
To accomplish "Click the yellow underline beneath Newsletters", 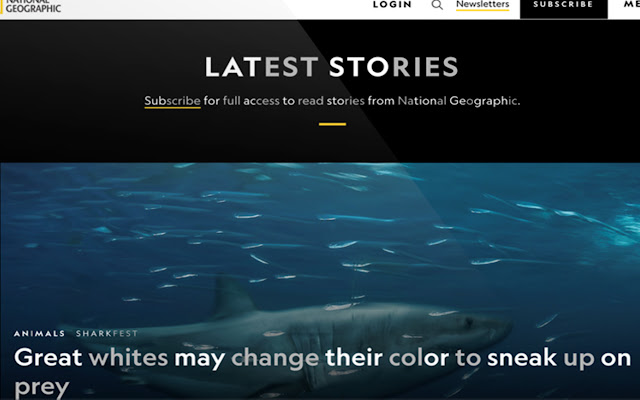I will [x=482, y=10].
